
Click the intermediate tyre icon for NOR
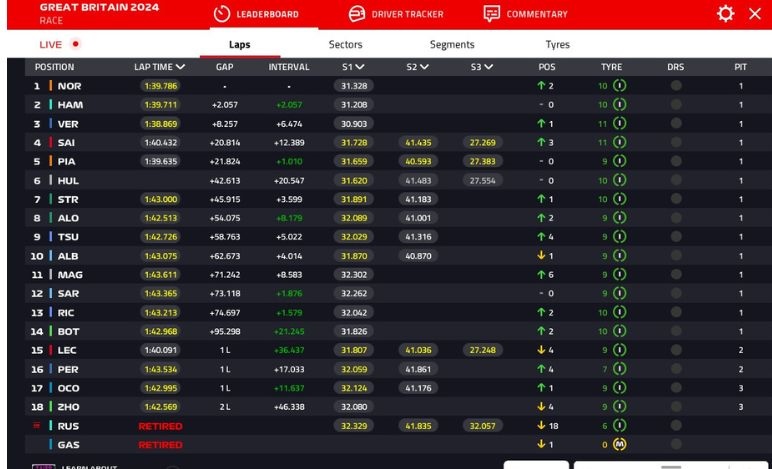tap(619, 86)
